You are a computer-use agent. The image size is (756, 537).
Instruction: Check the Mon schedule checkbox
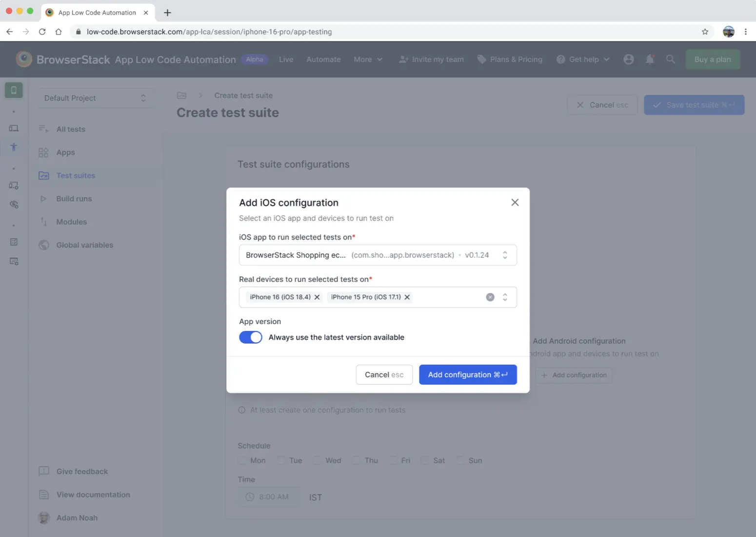242,460
